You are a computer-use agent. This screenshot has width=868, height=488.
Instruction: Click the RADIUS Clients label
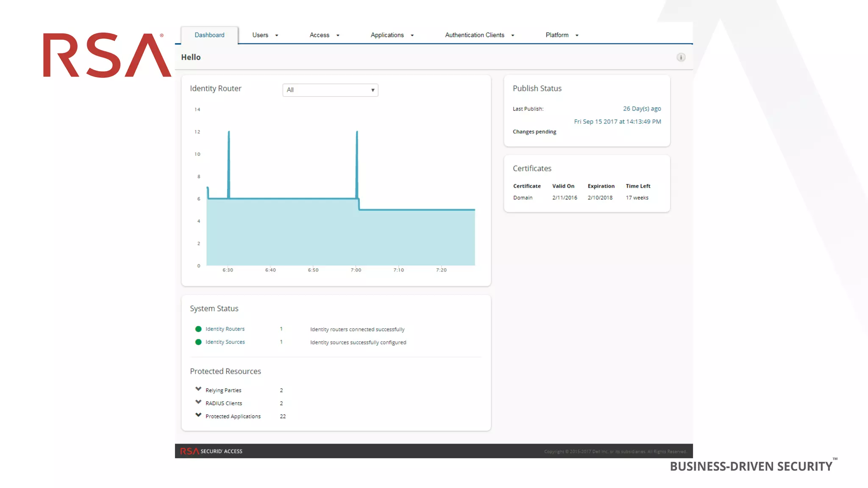tap(224, 404)
